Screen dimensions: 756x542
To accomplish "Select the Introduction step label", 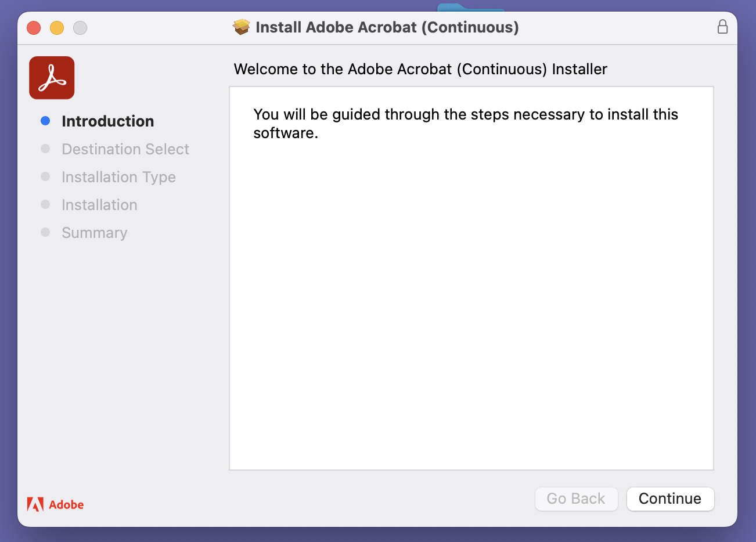I will (x=108, y=121).
